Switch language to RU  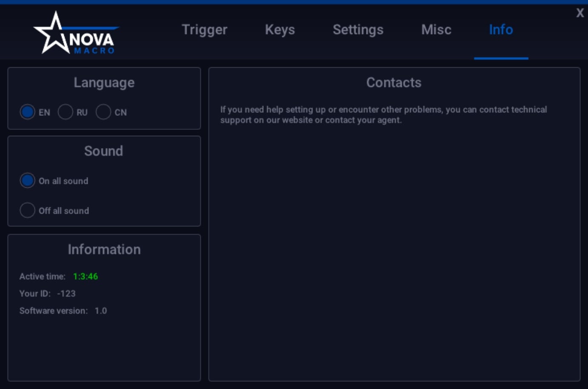[x=65, y=112]
